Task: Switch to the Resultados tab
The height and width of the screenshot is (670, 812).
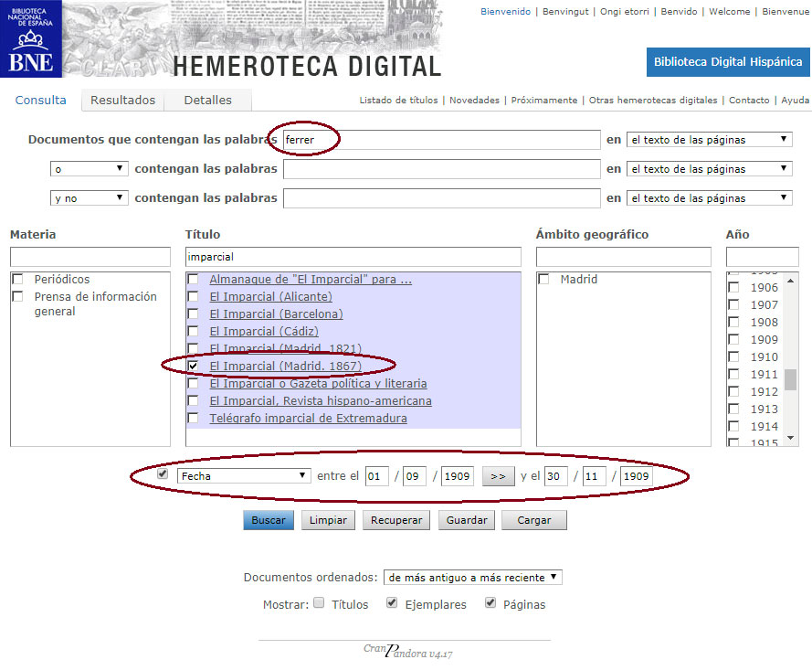Action: [122, 100]
